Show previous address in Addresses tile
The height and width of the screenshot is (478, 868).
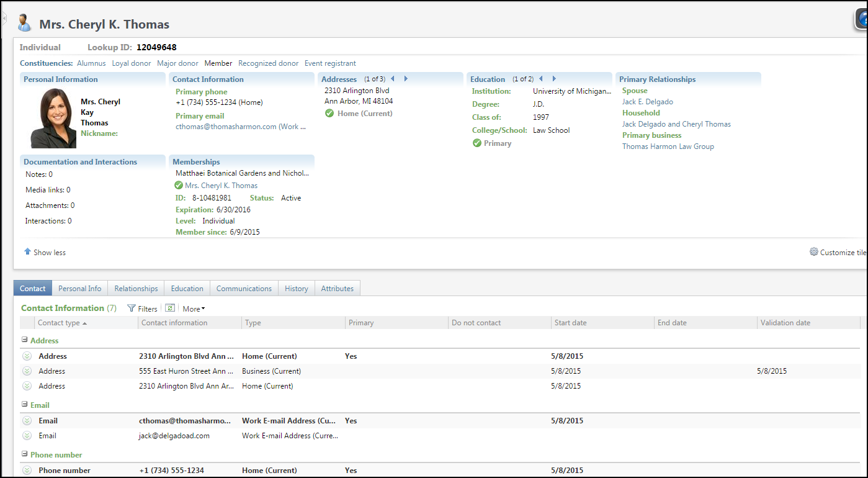pos(393,79)
